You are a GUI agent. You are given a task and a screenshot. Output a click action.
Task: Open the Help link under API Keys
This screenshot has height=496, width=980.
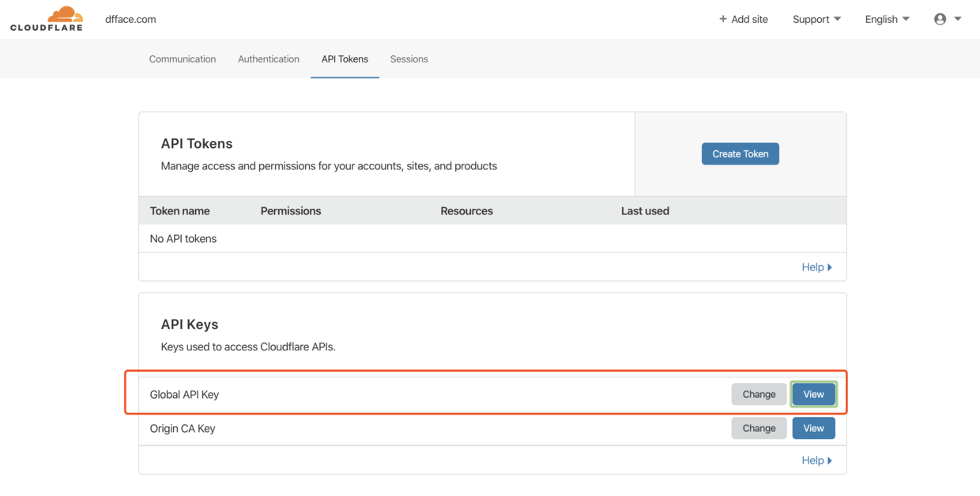point(813,460)
